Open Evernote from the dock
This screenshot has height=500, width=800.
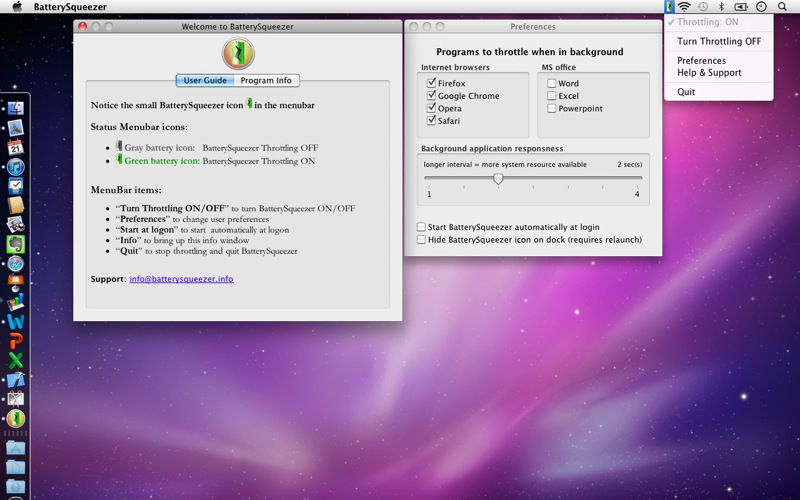point(16,244)
